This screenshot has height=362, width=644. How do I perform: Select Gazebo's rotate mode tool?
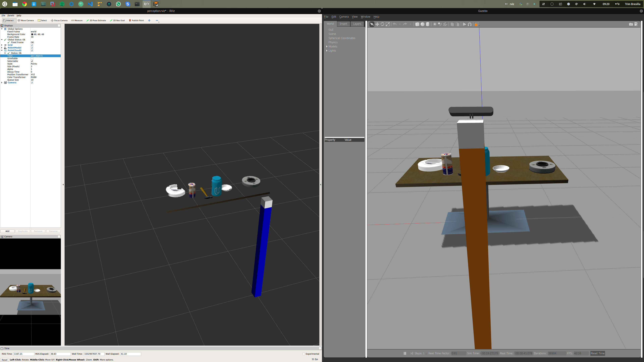[x=383, y=24]
